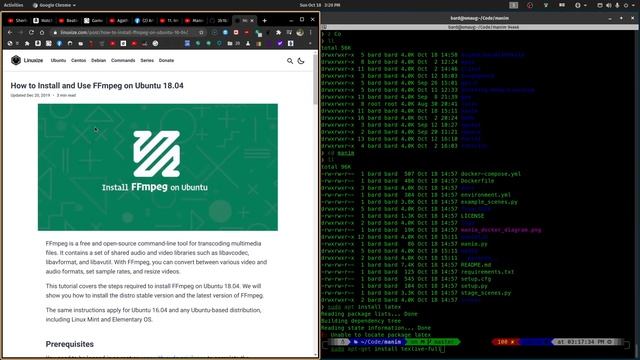
Task: Switch to the "Beati" YouTube tab
Action: point(68,20)
